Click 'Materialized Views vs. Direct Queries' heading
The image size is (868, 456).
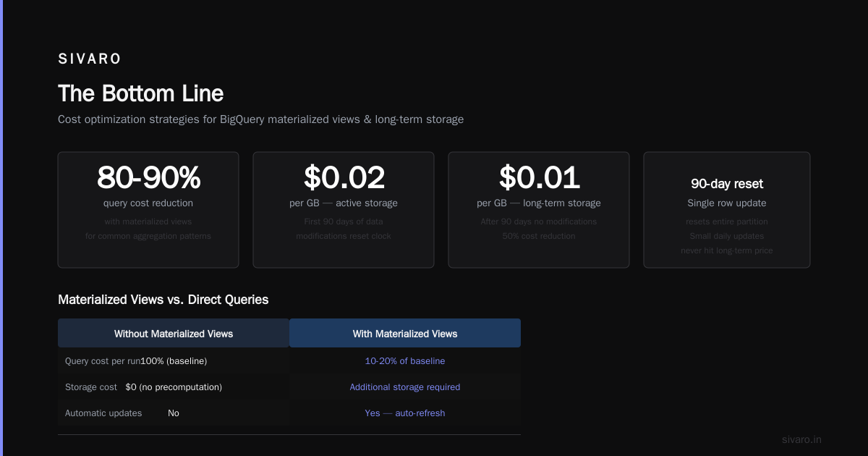(x=163, y=300)
